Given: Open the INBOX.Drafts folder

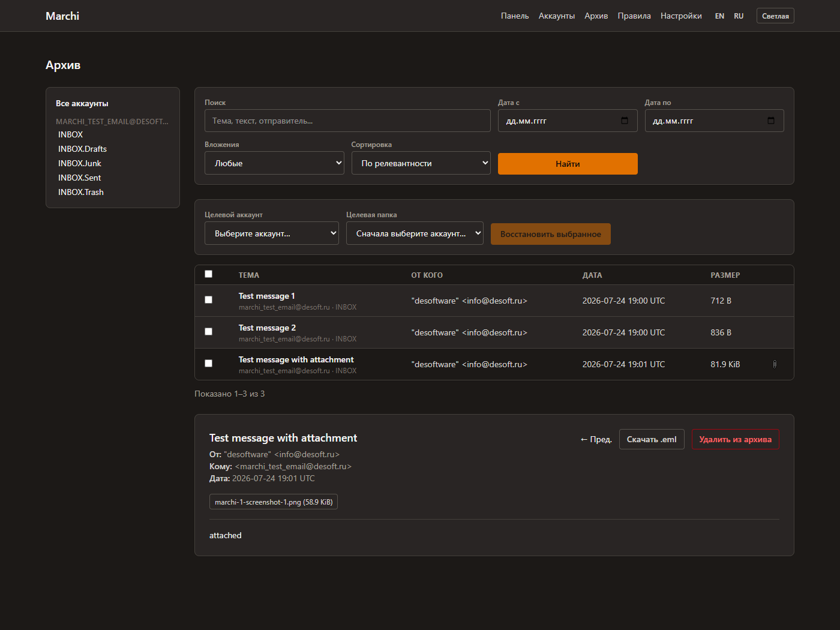Looking at the screenshot, I should coord(82,149).
